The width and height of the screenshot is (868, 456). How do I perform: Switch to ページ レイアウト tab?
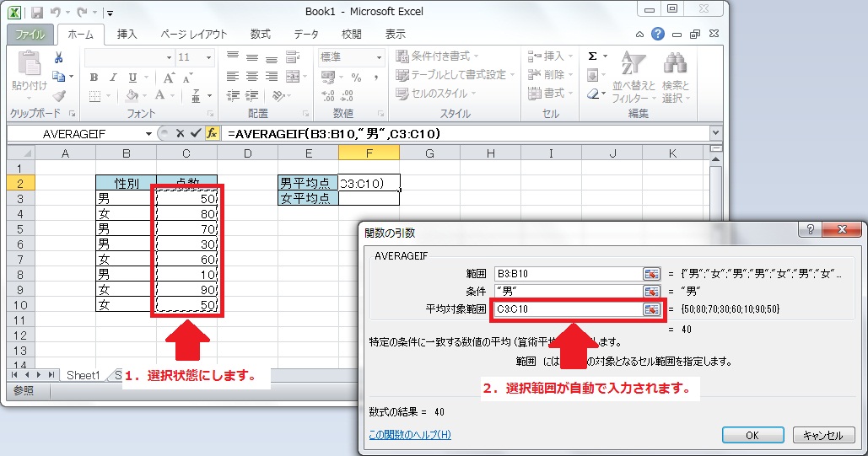(194, 35)
